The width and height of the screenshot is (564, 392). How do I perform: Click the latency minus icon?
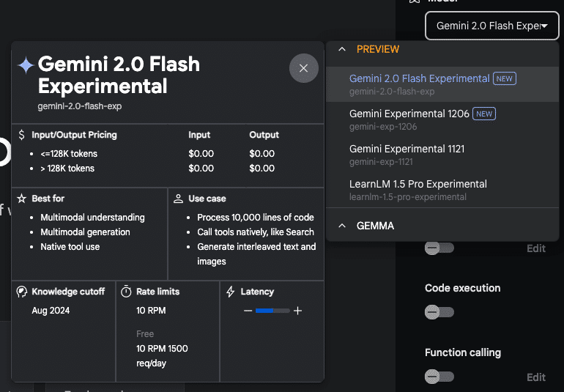pos(248,311)
